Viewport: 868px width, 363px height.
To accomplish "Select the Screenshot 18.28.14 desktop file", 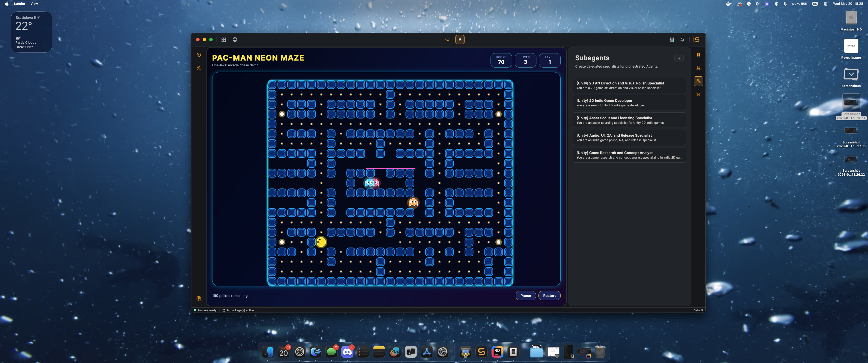I will [x=851, y=107].
